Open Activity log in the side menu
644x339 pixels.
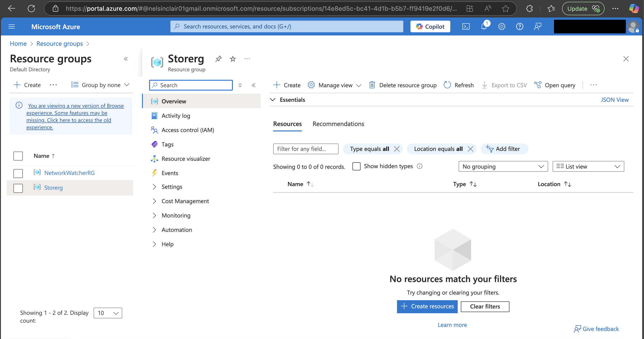coord(176,116)
